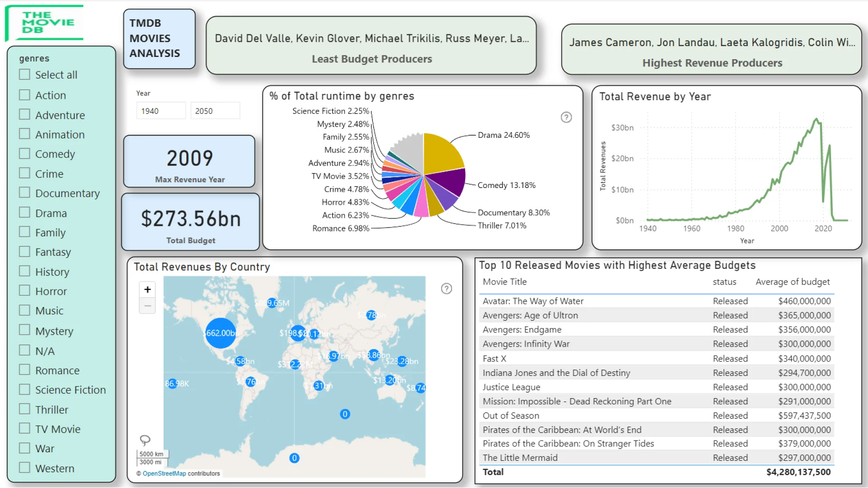Screen dimensions: 868x488
Task: Zoom in on the country map
Action: tap(147, 290)
